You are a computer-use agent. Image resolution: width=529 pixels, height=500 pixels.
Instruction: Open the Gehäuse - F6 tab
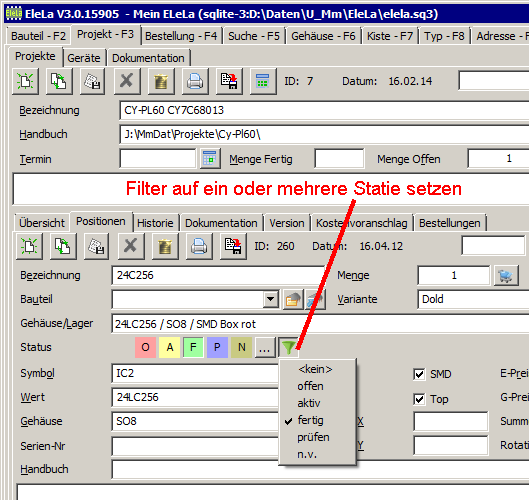pyautogui.click(x=323, y=36)
